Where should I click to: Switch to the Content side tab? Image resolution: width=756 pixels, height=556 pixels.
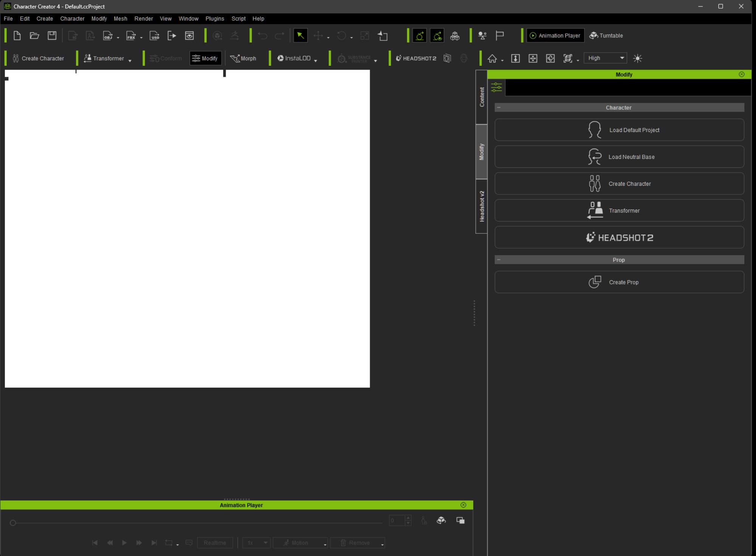tap(482, 97)
